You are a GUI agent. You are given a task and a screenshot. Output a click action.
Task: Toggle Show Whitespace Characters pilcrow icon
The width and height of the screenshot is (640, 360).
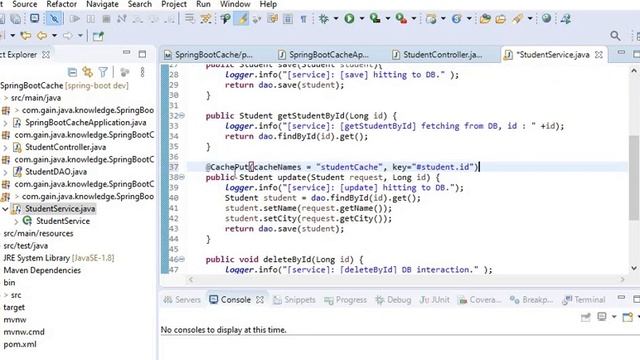pyautogui.click(x=303, y=19)
